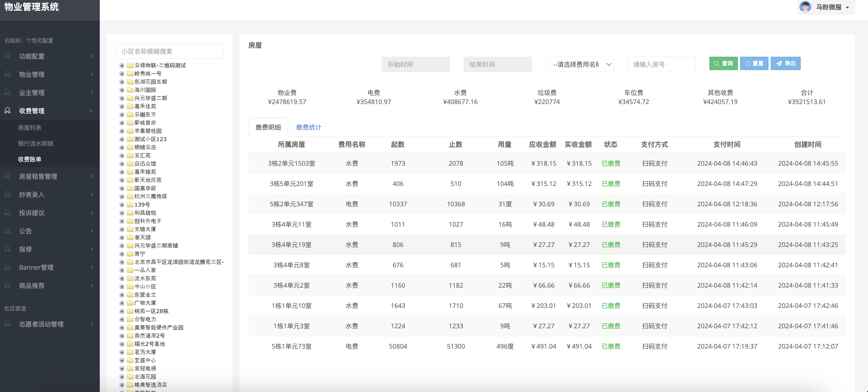Viewport: 868px width, 392px height.
Task: Expand the 测试小区123 tree node
Action: point(122,139)
